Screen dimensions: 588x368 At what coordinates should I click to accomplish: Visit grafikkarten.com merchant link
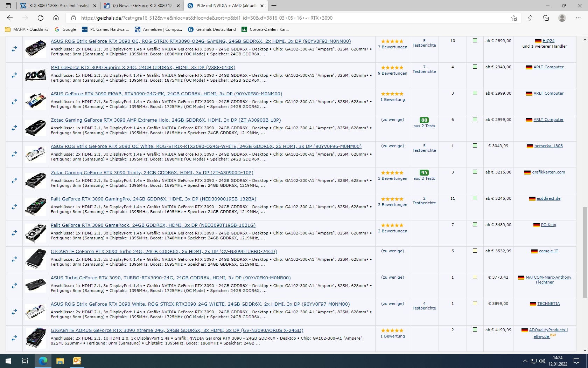(x=548, y=172)
